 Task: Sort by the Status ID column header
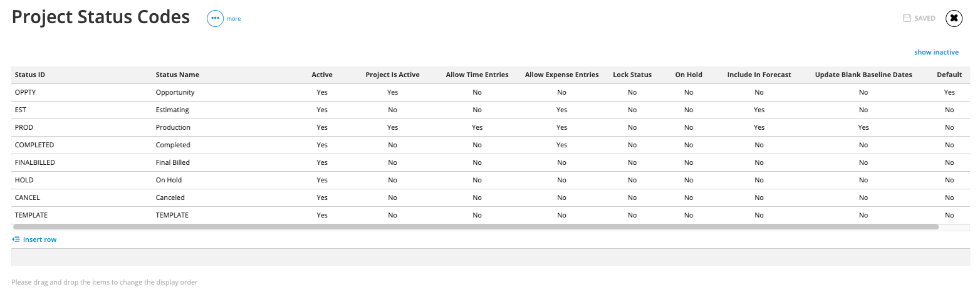[x=29, y=75]
